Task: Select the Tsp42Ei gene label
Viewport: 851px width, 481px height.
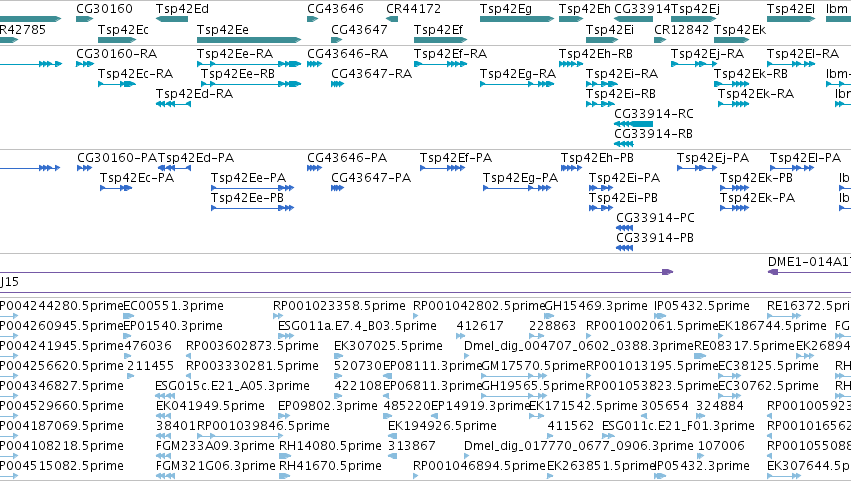Action: tap(609, 29)
